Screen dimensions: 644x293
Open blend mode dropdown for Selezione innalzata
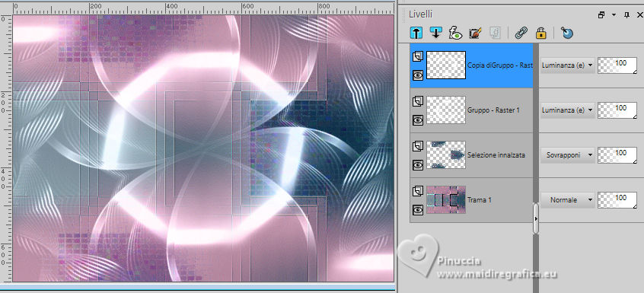click(x=568, y=155)
